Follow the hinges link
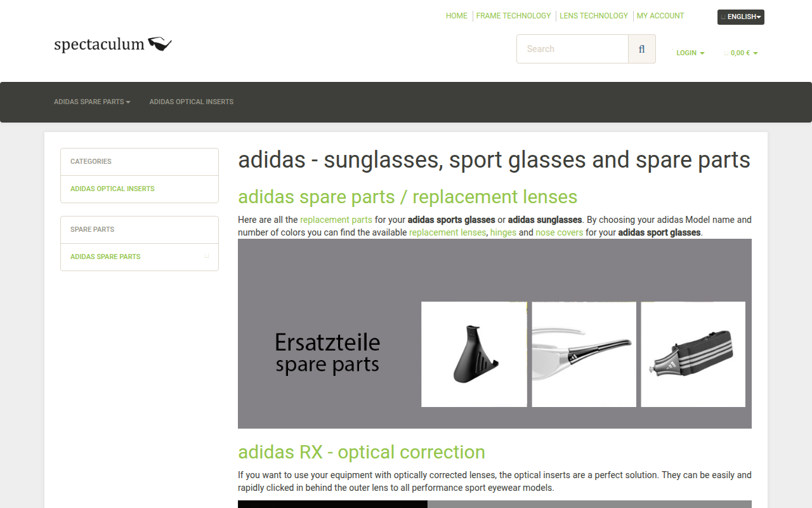The height and width of the screenshot is (508, 812). (x=503, y=232)
